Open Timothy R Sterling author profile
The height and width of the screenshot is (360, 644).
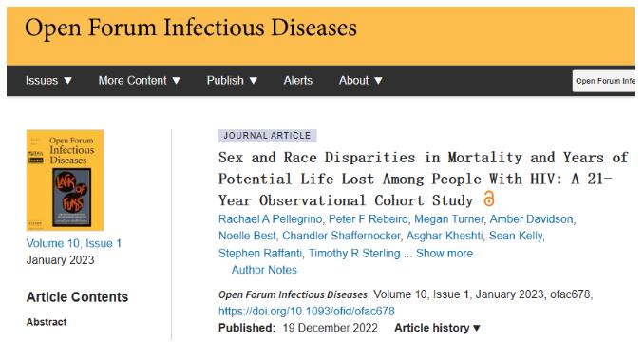pyautogui.click(x=354, y=254)
